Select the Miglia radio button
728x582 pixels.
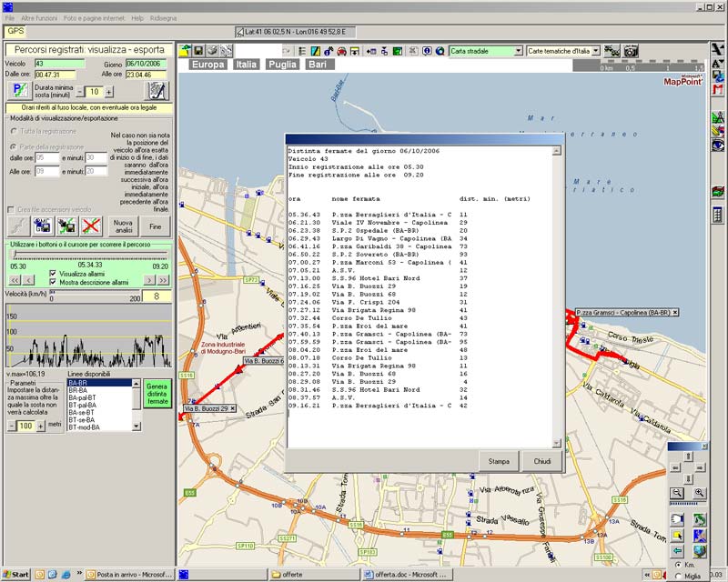(x=677, y=576)
